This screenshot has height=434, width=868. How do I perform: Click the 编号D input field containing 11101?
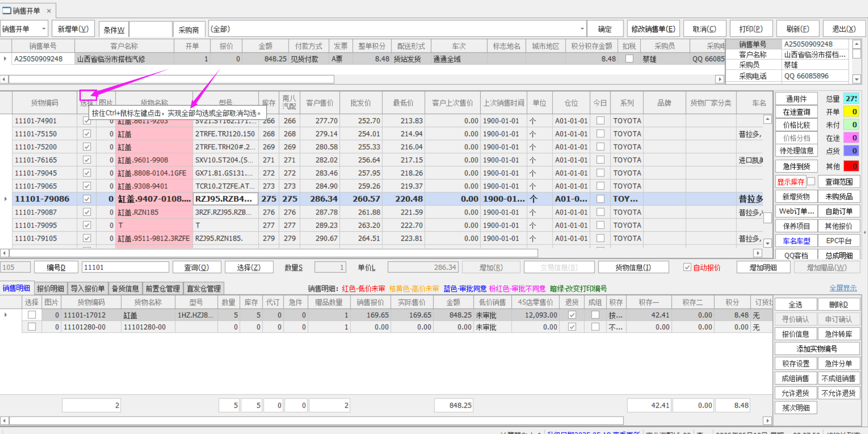click(x=125, y=267)
